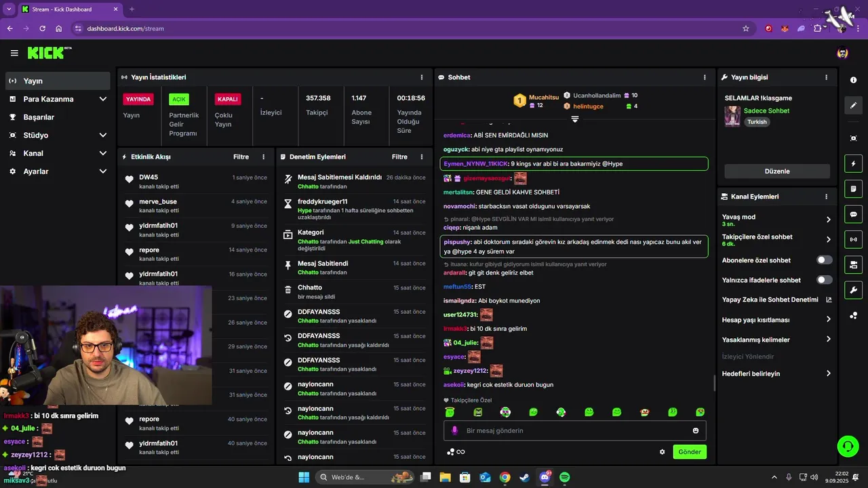
Task: Click the channel points icon below chat input
Action: (450, 452)
